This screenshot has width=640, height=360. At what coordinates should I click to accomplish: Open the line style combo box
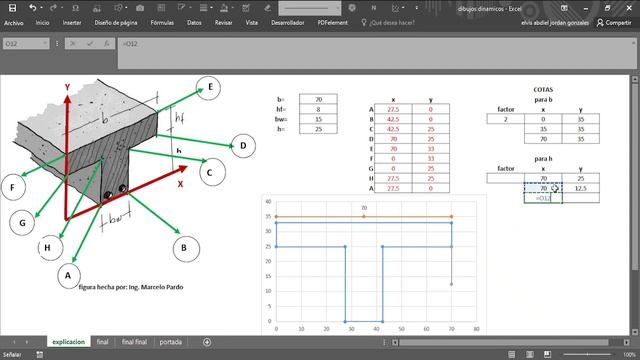(x=310, y=8)
